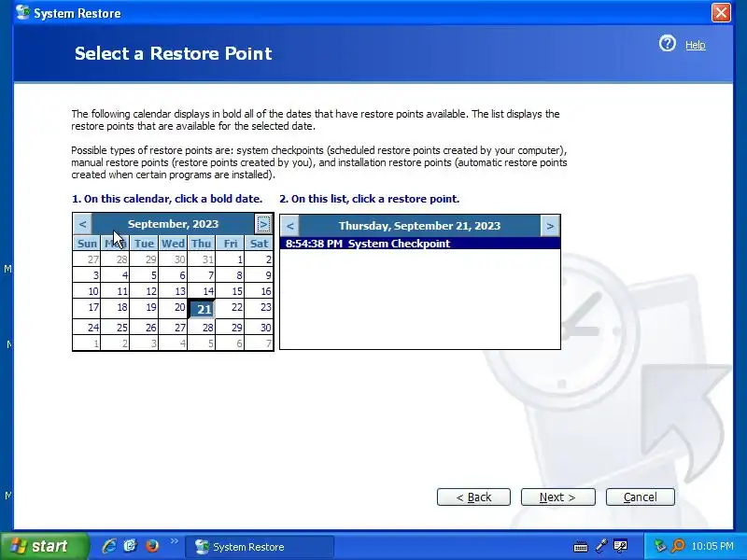The image size is (747, 560).
Task: Click September 28 on the calendar
Action: click(x=202, y=328)
